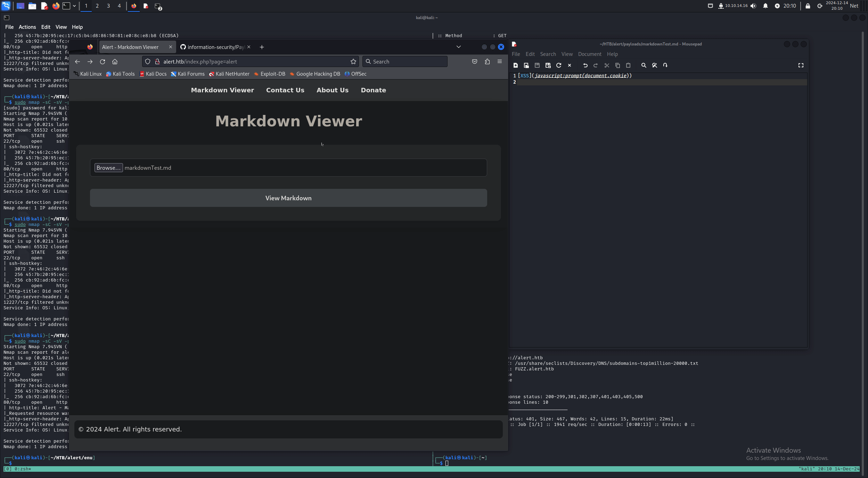
Task: Click Mousepad Save As icon
Action: click(x=548, y=65)
